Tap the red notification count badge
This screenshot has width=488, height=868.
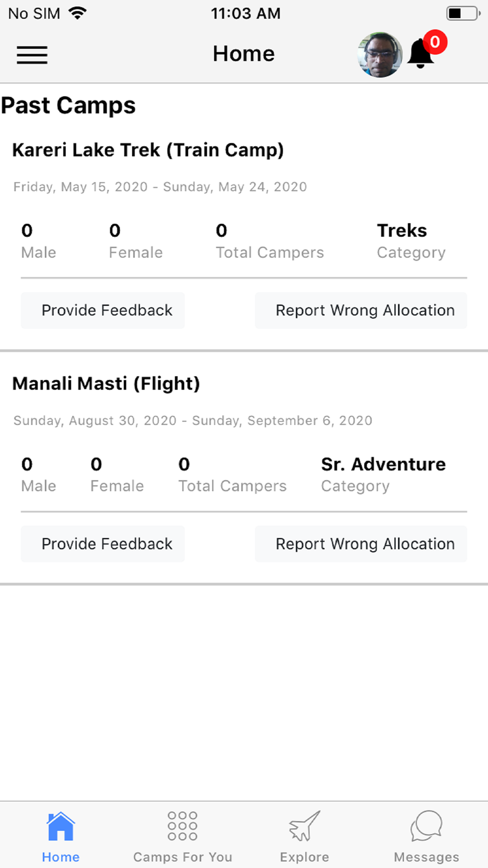click(435, 42)
